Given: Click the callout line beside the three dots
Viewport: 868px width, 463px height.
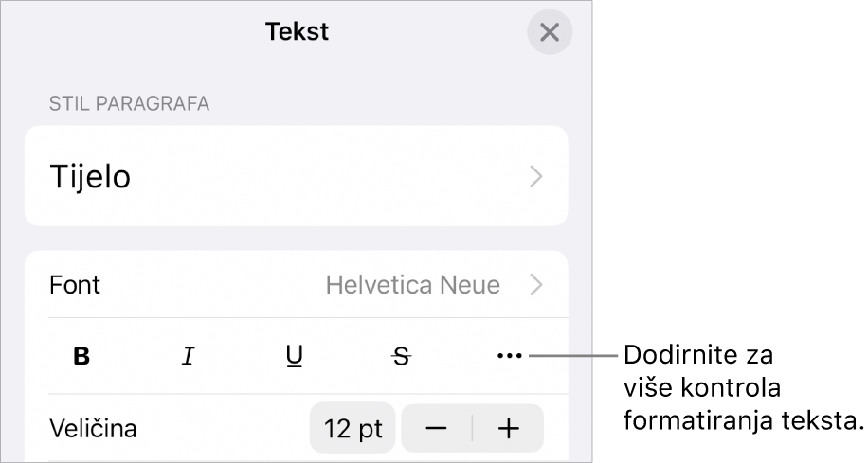Looking at the screenshot, I should tap(573, 356).
